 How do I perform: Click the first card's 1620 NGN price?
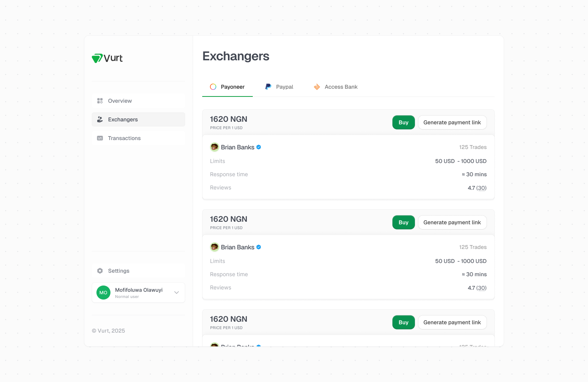229,119
